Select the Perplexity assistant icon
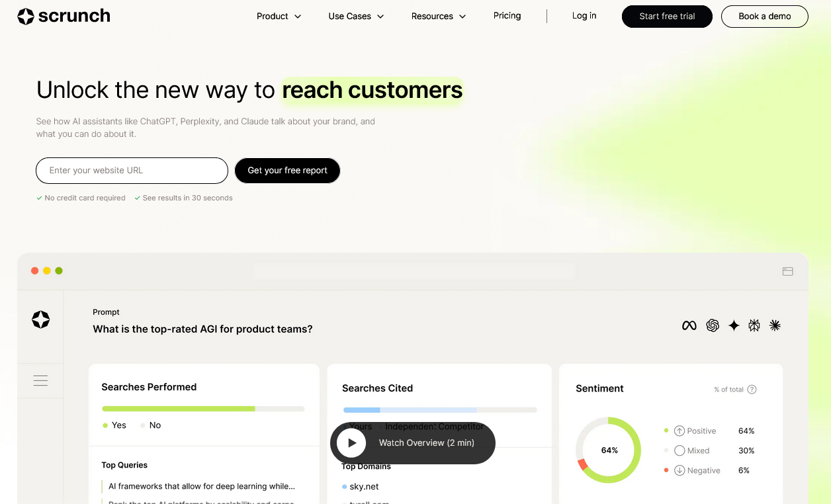This screenshot has height=504, width=831. (754, 325)
